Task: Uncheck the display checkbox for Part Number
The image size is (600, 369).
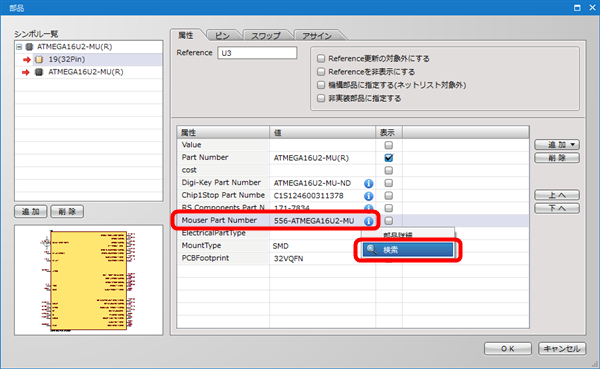Action: pyautogui.click(x=388, y=158)
